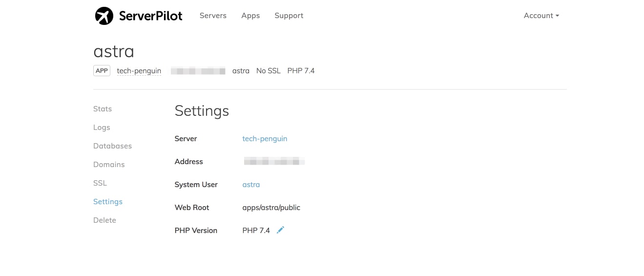644x276 pixels.
Task: Click the 'apps/astra/public' Web Root value
Action: pyautogui.click(x=271, y=208)
